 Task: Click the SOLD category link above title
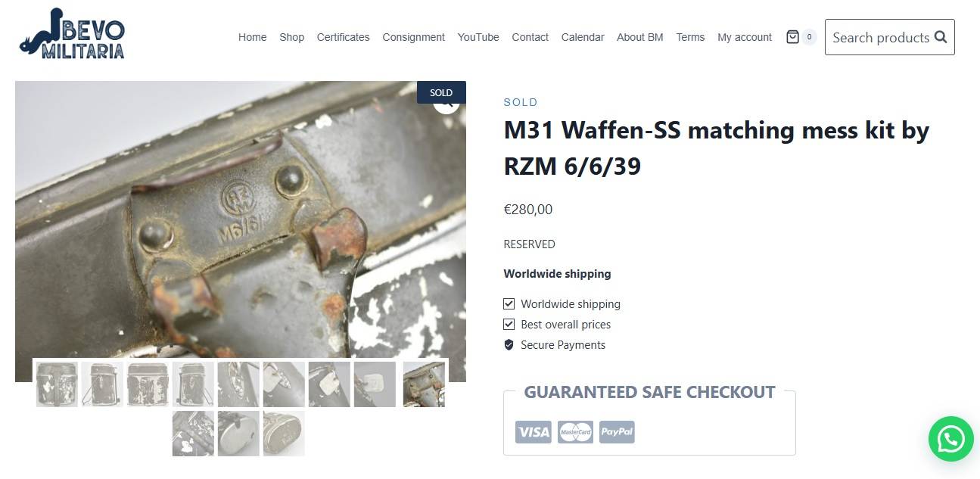[521, 102]
